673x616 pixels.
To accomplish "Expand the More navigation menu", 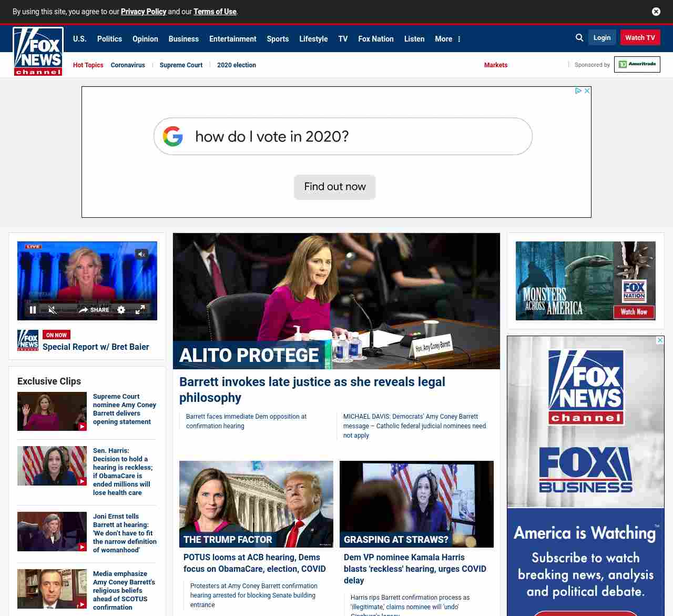I will 447,39.
